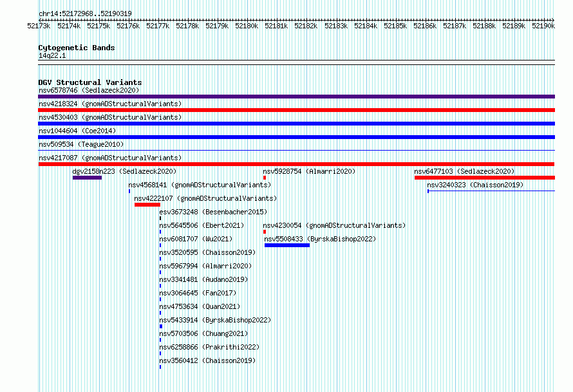Click ruler position 52179k
Viewport: 573px width, 392px height.
217,26
